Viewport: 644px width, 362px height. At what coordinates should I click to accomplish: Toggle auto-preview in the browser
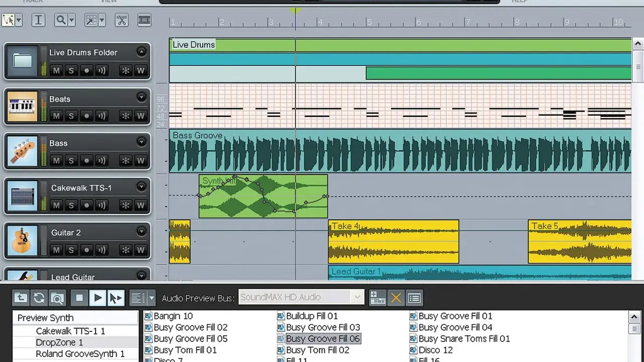point(116,298)
